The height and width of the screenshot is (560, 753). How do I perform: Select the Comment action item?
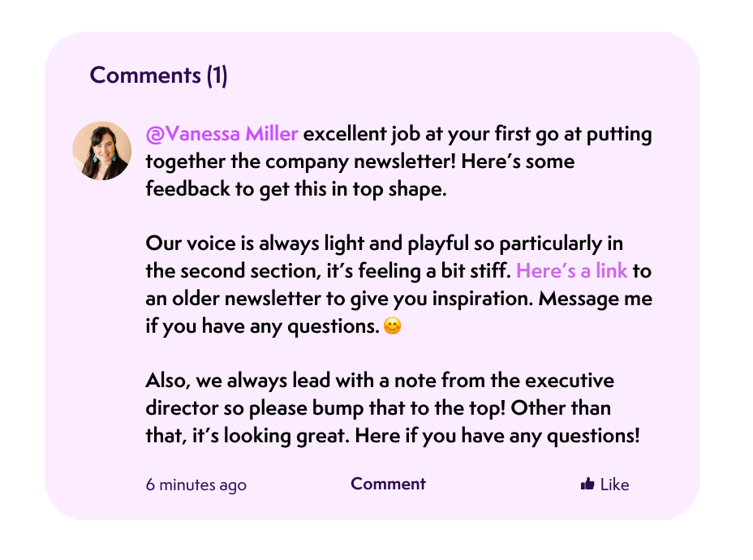click(x=388, y=484)
